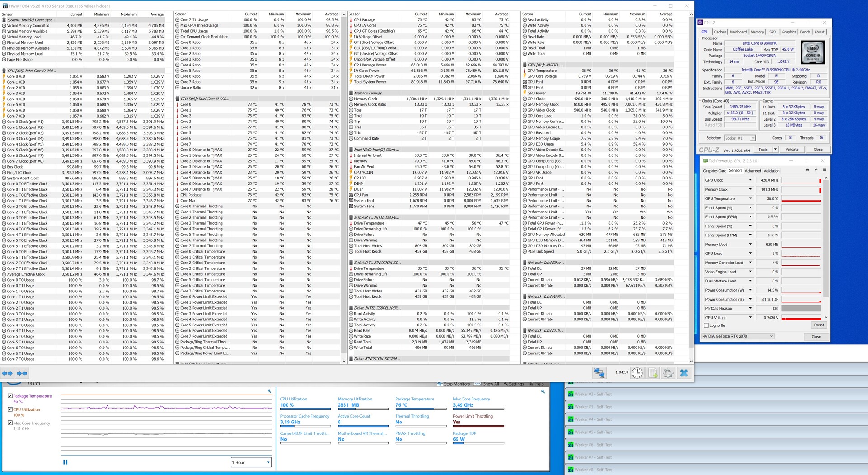The image size is (868, 475).
Task: Click the Intel Core i9 logo in CPU-Z
Action: pyautogui.click(x=812, y=53)
